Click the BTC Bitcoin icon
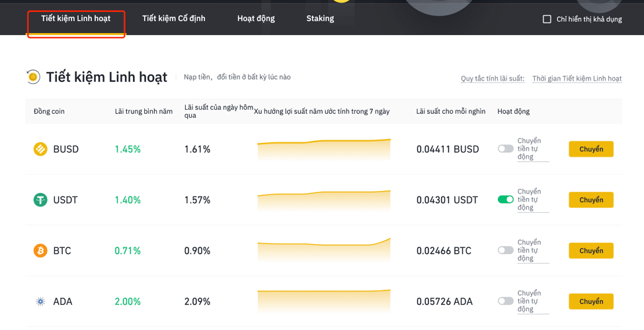 pos(40,250)
